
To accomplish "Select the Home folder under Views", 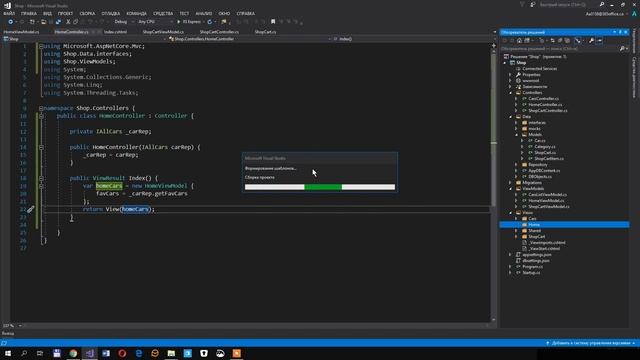I will click(x=534, y=224).
